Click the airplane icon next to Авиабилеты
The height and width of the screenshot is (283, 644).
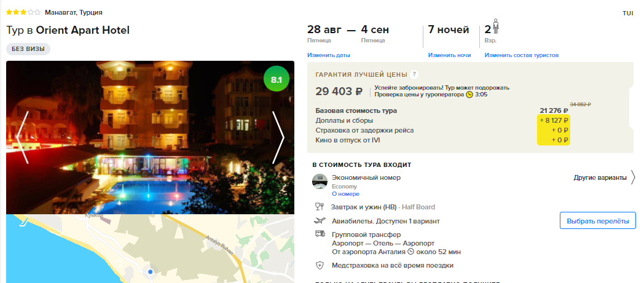pos(320,220)
